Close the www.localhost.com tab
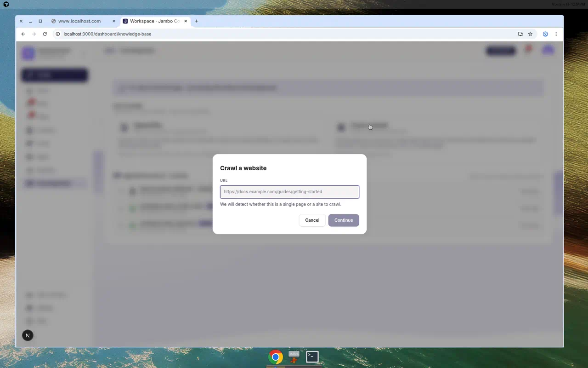The width and height of the screenshot is (588, 368). (x=114, y=21)
